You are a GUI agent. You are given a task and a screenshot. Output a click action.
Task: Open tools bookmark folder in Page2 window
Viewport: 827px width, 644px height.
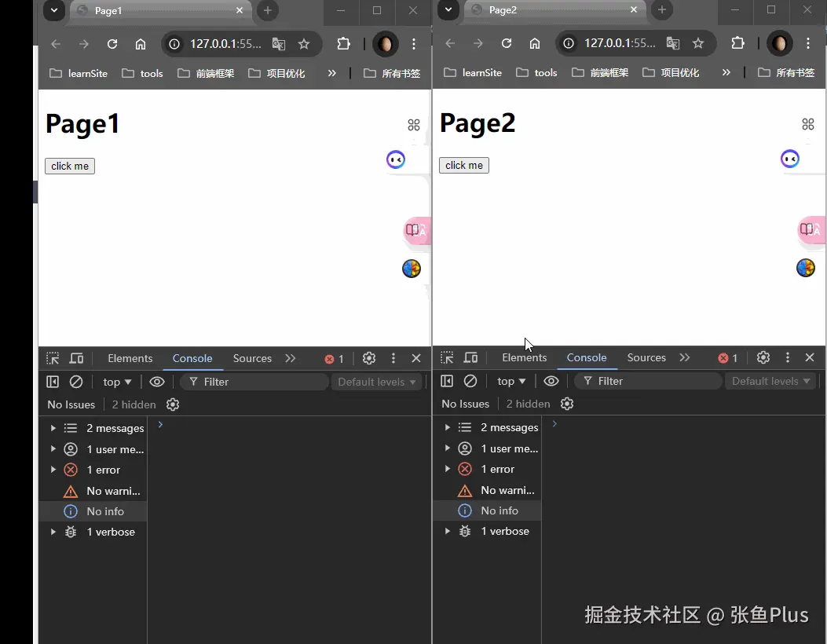pos(536,73)
